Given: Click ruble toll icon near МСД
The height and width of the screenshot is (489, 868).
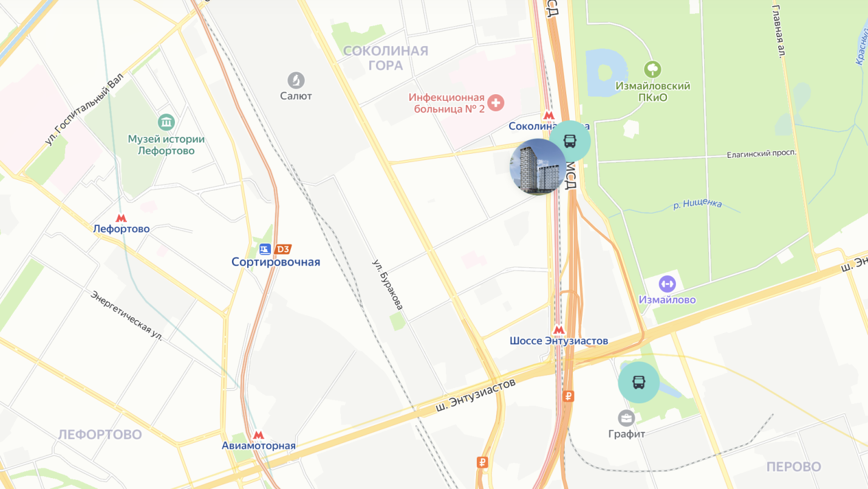Looking at the screenshot, I should [569, 397].
